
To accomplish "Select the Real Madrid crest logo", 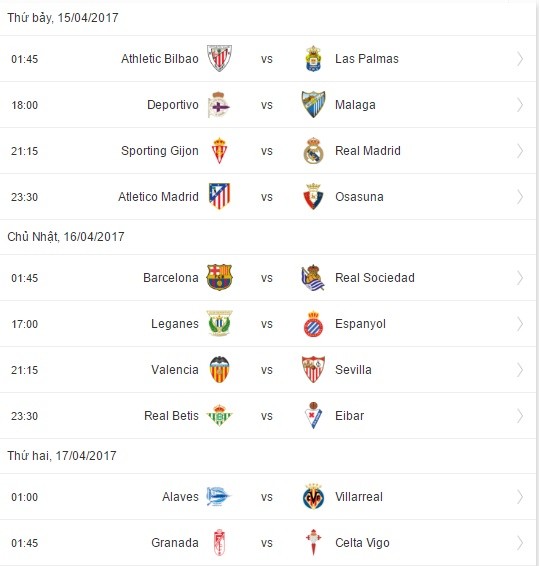I will coord(313,151).
